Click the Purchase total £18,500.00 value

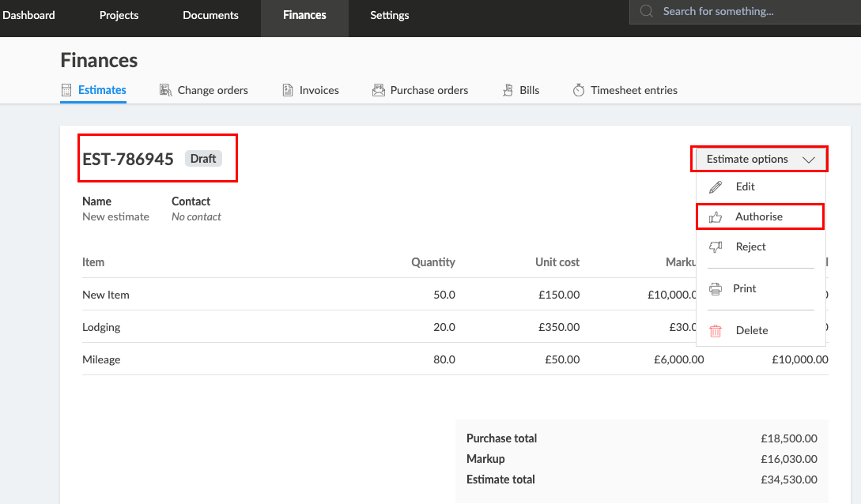pos(789,438)
